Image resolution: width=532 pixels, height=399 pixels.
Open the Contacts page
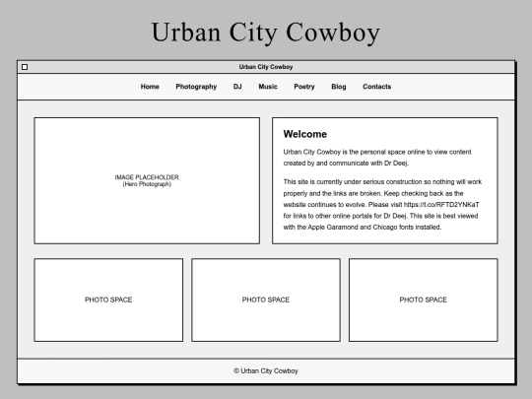pos(377,87)
